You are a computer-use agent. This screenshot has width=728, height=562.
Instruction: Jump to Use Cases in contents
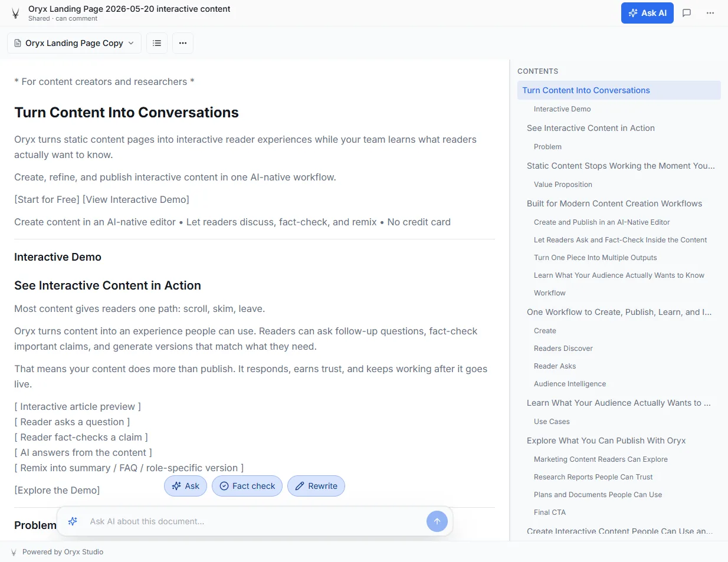coord(552,422)
